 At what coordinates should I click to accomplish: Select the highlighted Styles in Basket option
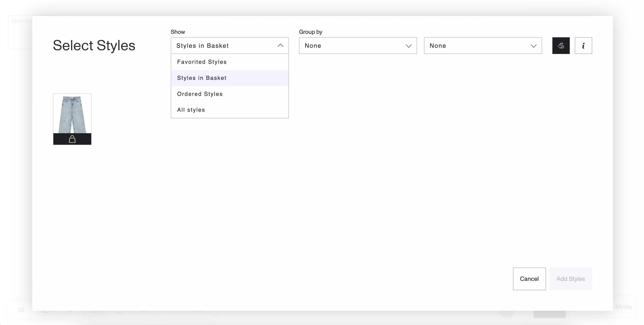202,78
